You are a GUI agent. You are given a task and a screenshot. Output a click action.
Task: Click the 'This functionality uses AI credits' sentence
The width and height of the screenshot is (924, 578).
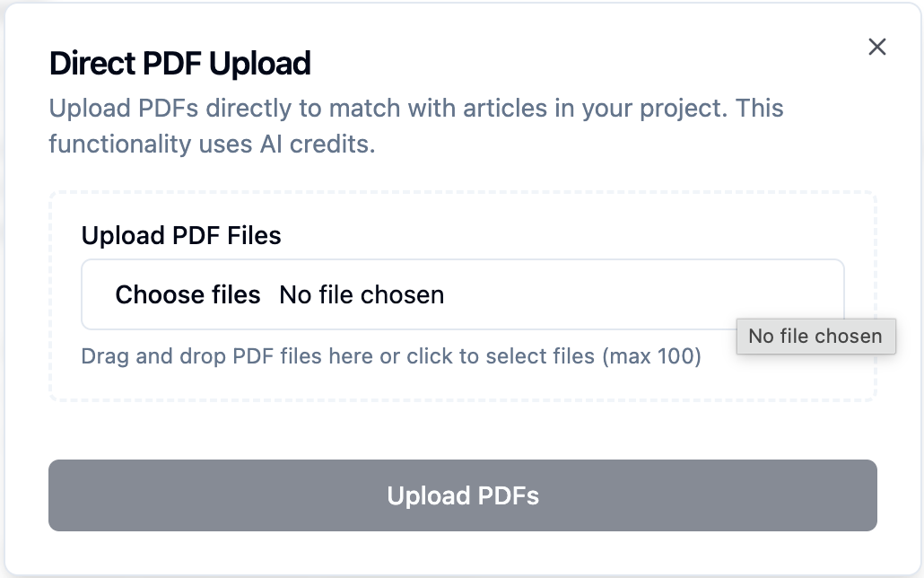click(x=212, y=144)
